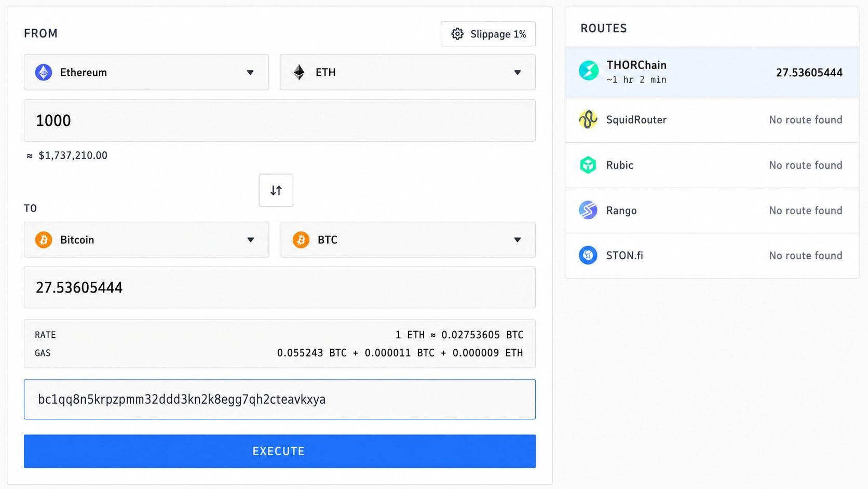Open the ETH source token dropdown
Screen dimensions: 868x489
[408, 72]
